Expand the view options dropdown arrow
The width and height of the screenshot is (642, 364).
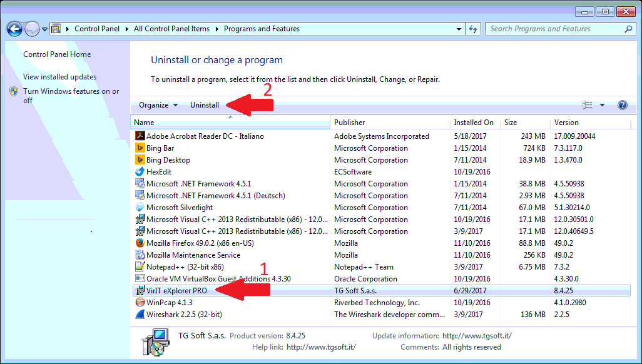coord(602,105)
